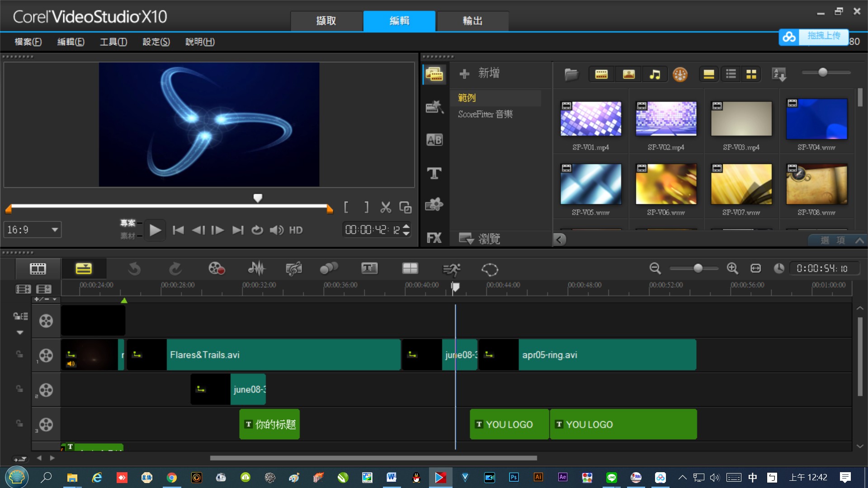
Task: Toggle Show Videos filter in library
Action: point(601,74)
